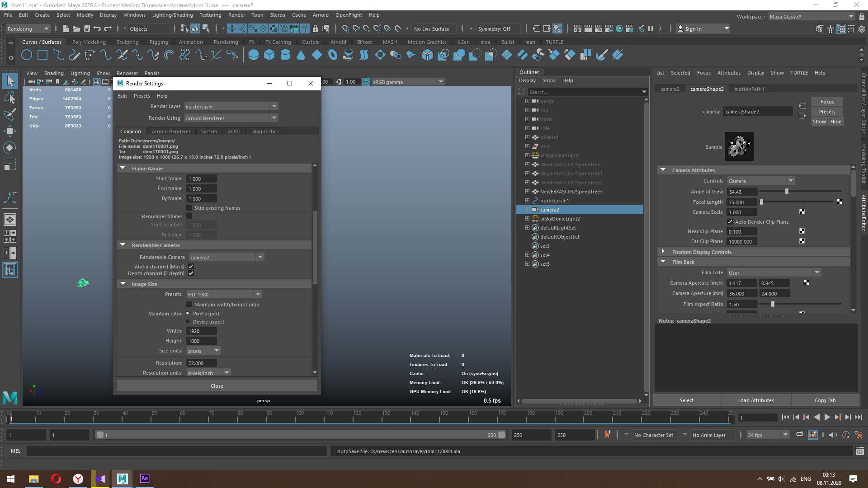The image size is (868, 488).
Task: Close the Render Settings dialog
Action: [x=217, y=386]
